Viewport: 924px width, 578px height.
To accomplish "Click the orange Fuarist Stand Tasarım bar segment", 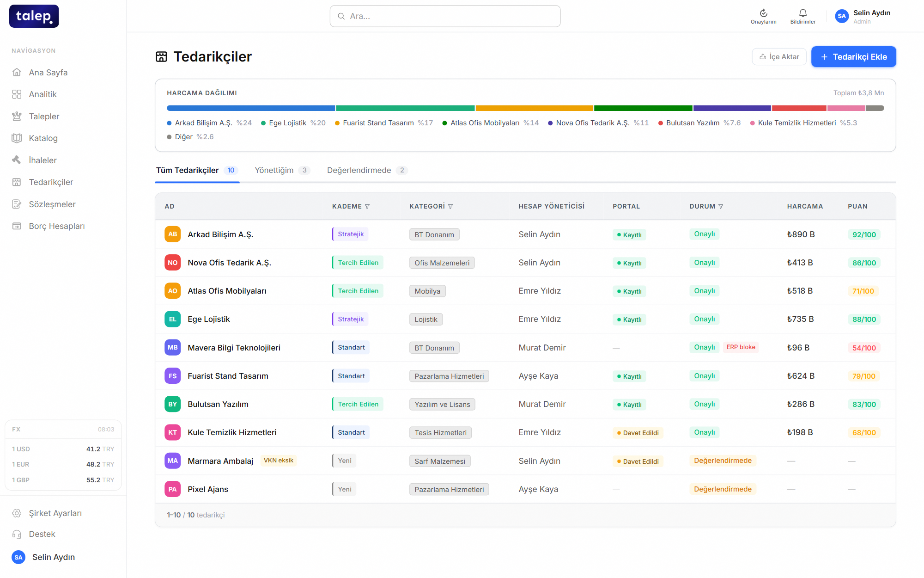I will tap(534, 108).
